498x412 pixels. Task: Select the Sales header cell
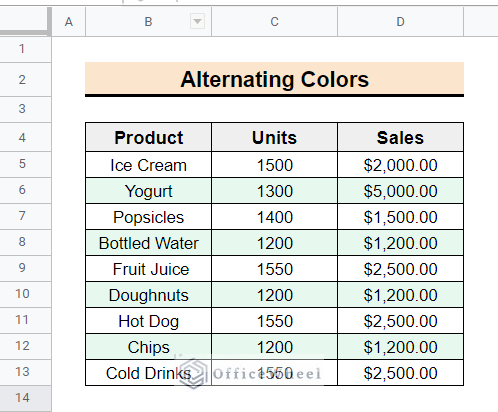point(400,137)
